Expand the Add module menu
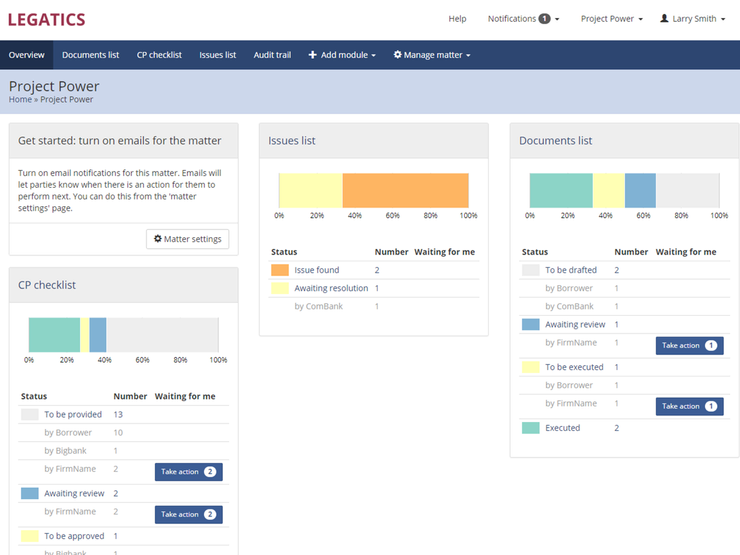The width and height of the screenshot is (740, 555). coord(342,55)
